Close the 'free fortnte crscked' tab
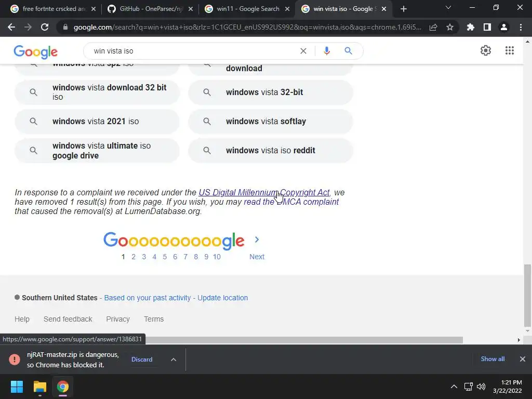This screenshot has height=399, width=532. pyautogui.click(x=94, y=9)
